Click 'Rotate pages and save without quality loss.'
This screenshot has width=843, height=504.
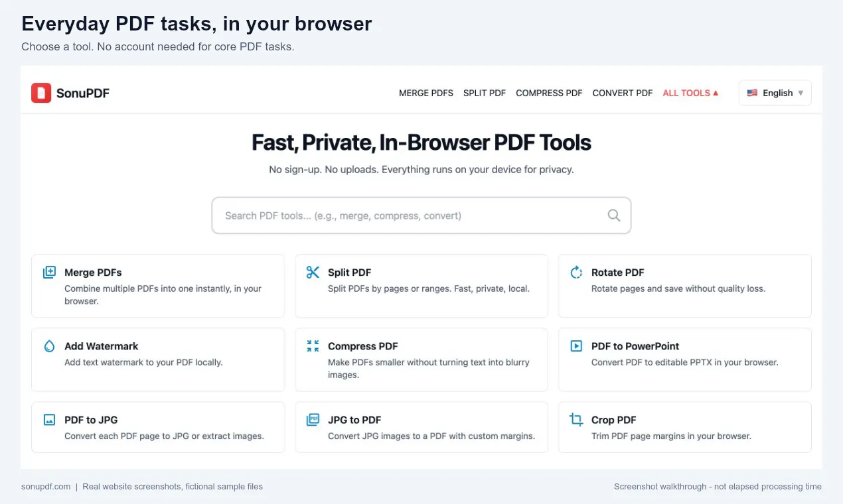click(678, 288)
